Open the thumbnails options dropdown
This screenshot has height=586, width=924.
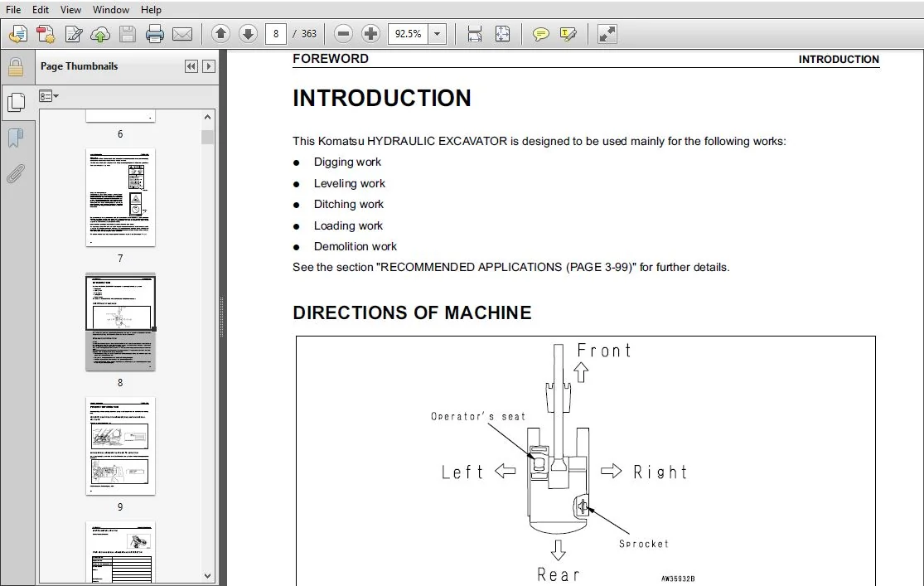49,95
